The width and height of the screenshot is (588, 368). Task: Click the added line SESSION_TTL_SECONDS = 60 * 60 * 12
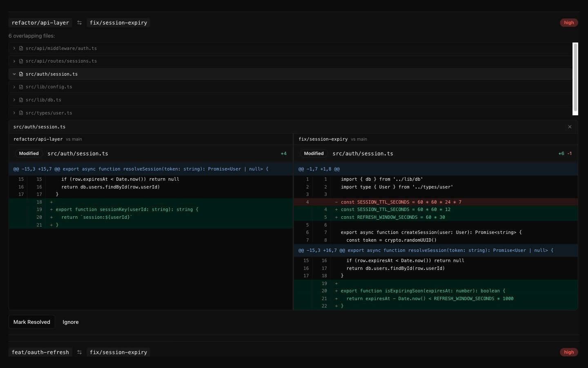pyautogui.click(x=436, y=209)
